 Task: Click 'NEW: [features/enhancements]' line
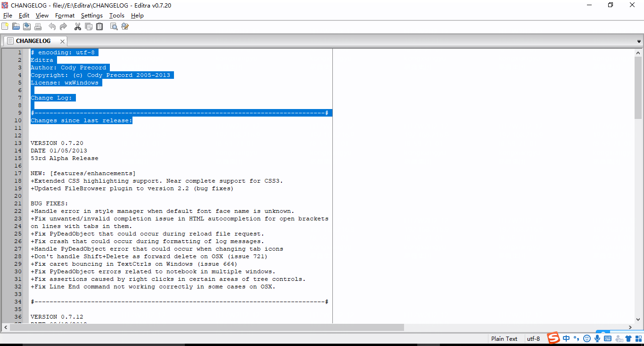click(x=83, y=173)
